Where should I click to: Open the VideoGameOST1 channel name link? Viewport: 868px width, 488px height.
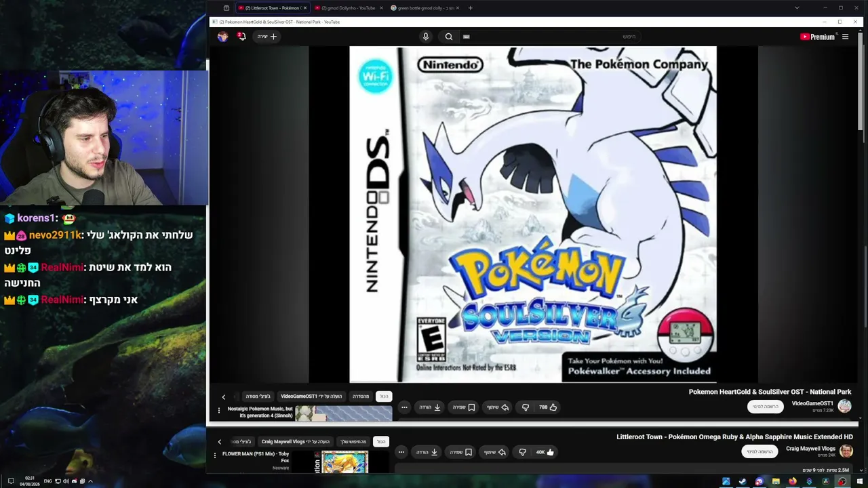pyautogui.click(x=812, y=403)
